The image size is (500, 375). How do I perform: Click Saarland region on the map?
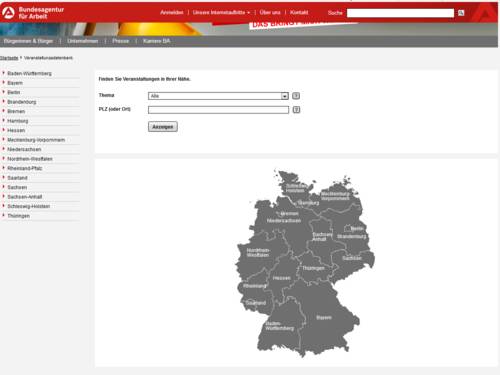(256, 303)
